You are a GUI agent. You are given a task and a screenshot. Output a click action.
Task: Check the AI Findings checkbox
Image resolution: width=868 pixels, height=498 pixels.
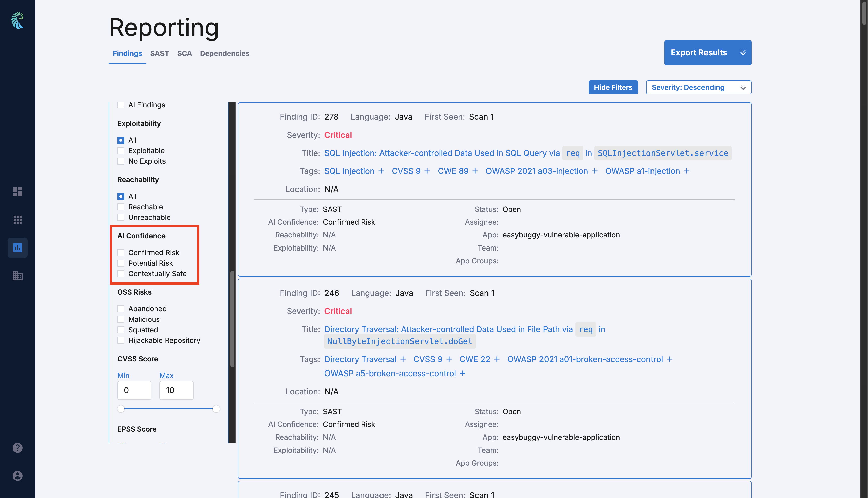click(121, 105)
